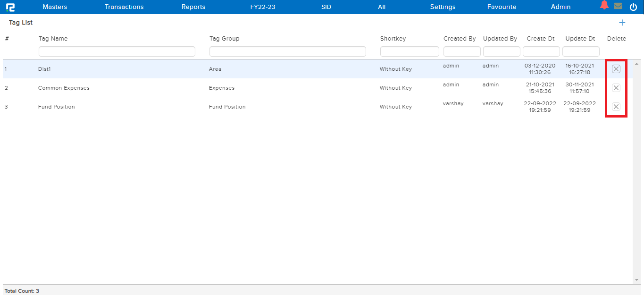Screen dimensions: 644x295
Task: Delete the Dist1 tag row
Action: pyautogui.click(x=616, y=69)
